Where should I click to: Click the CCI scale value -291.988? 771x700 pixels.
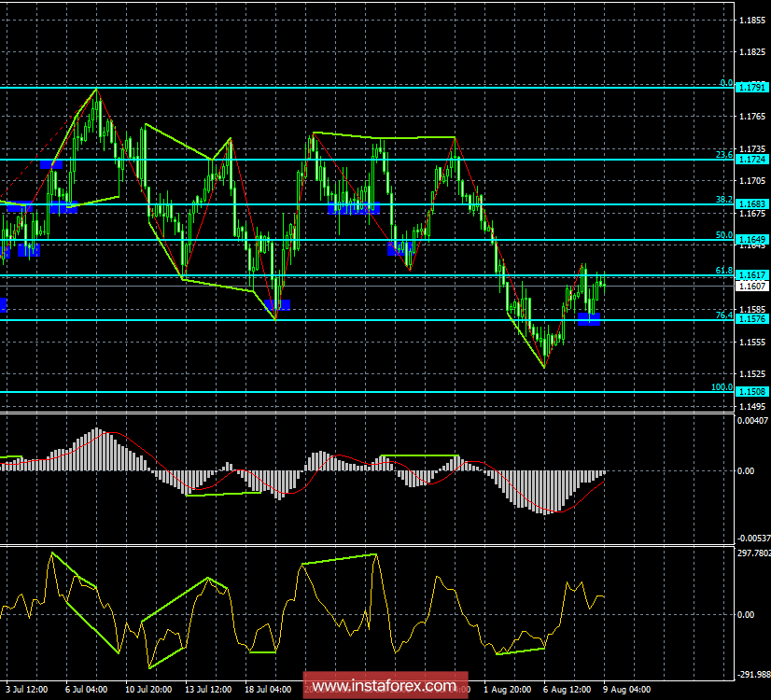click(753, 675)
